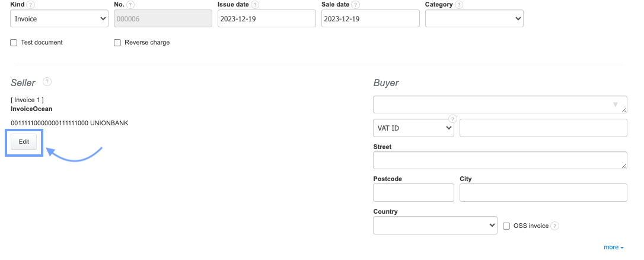Click help icon next to Kind label

click(30, 5)
